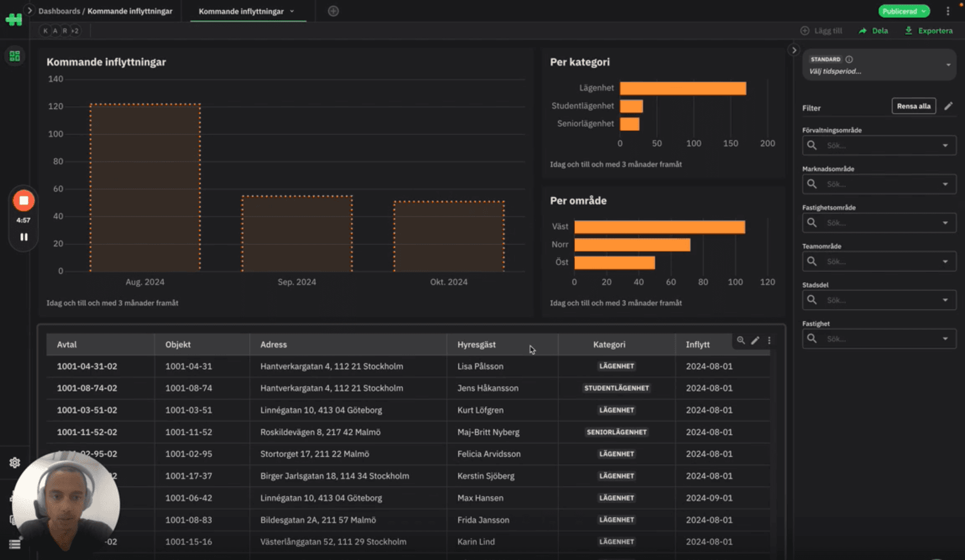The height and width of the screenshot is (560, 965).
Task: Click the Öst area bar
Action: [x=614, y=263]
